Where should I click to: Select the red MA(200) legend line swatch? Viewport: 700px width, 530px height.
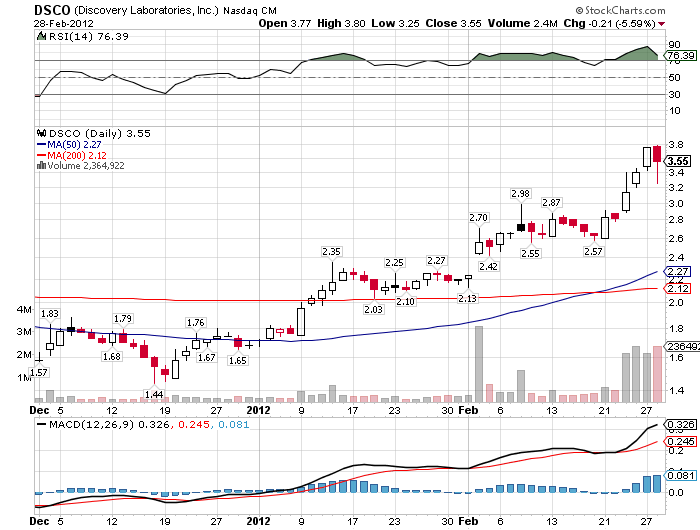click(x=41, y=156)
